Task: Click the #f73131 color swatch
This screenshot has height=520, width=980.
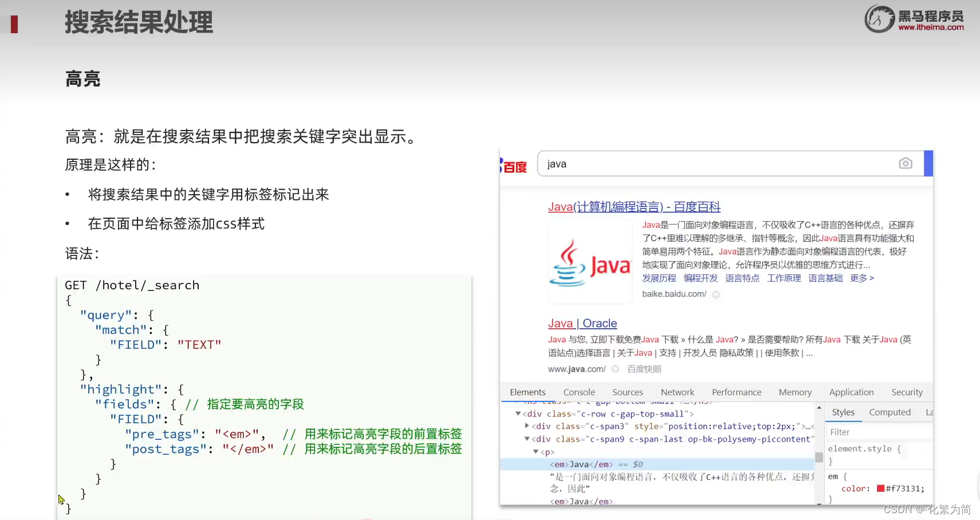Action: [881, 489]
